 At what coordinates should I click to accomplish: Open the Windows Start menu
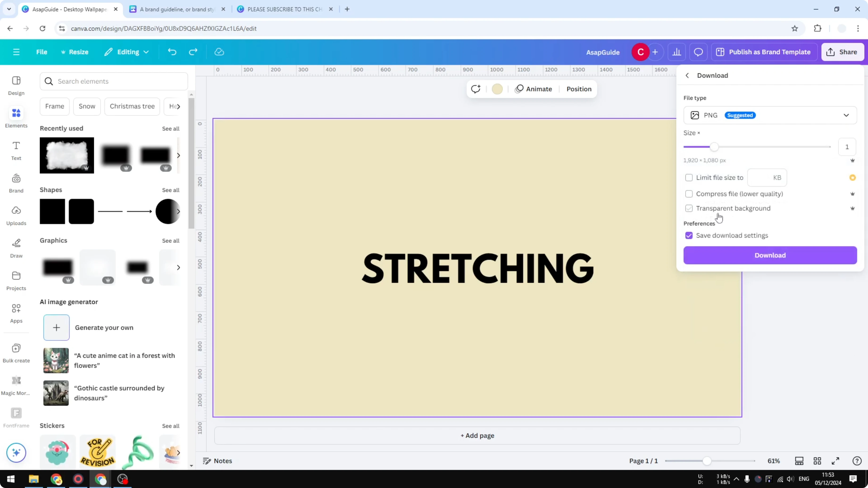point(11,479)
